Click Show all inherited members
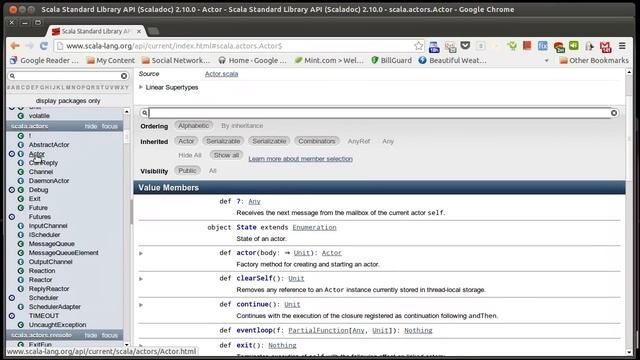Viewport: 640px width, 360px height. (227, 155)
